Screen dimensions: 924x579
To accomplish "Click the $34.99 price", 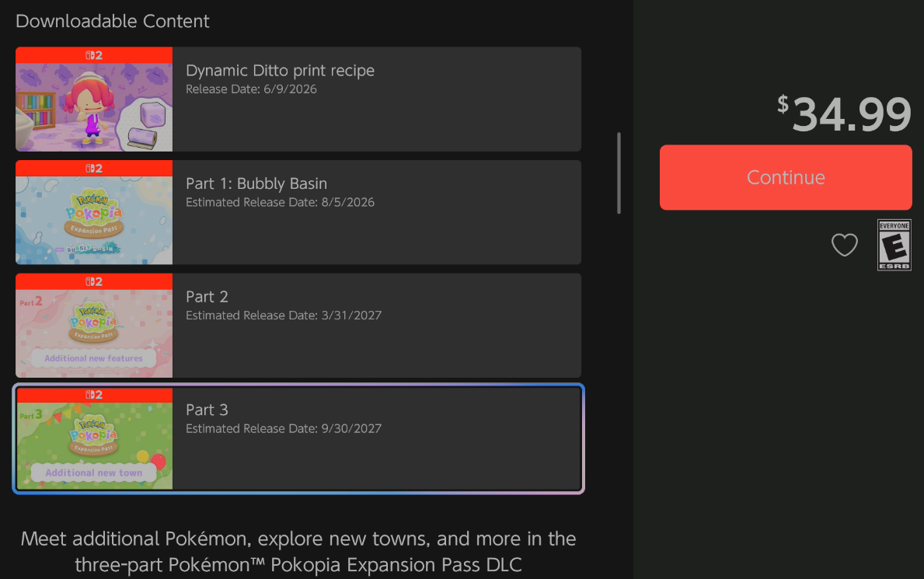I will click(x=844, y=113).
